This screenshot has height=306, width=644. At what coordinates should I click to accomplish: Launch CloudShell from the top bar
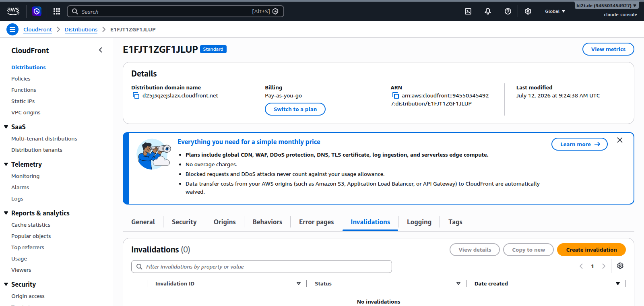pyautogui.click(x=468, y=11)
